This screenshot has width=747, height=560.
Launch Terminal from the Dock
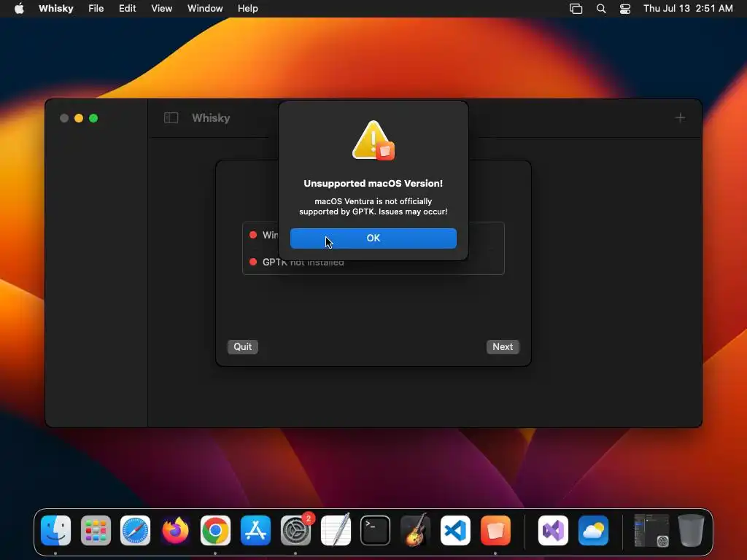coord(376,531)
